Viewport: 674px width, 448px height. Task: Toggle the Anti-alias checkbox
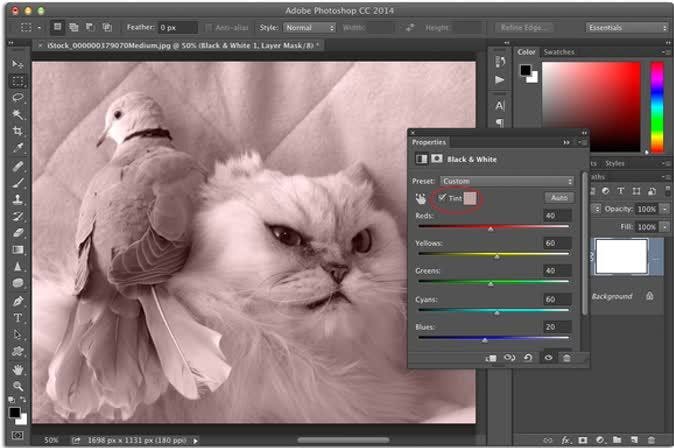[208, 28]
